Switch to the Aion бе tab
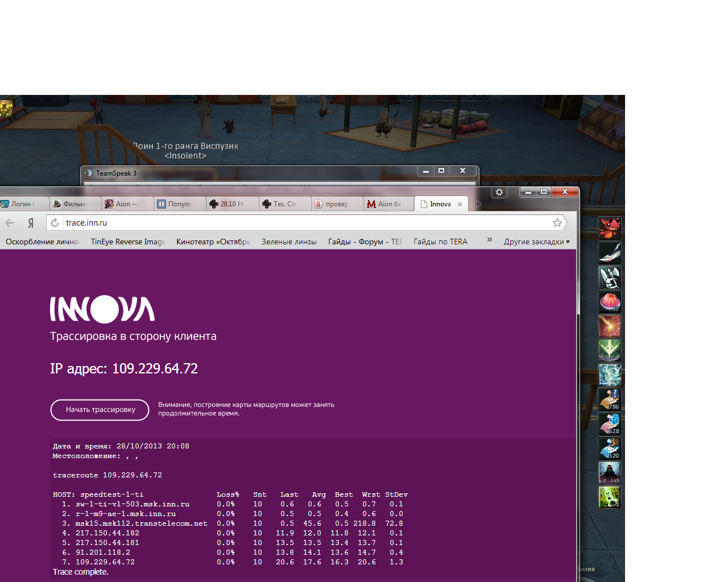 tap(388, 204)
